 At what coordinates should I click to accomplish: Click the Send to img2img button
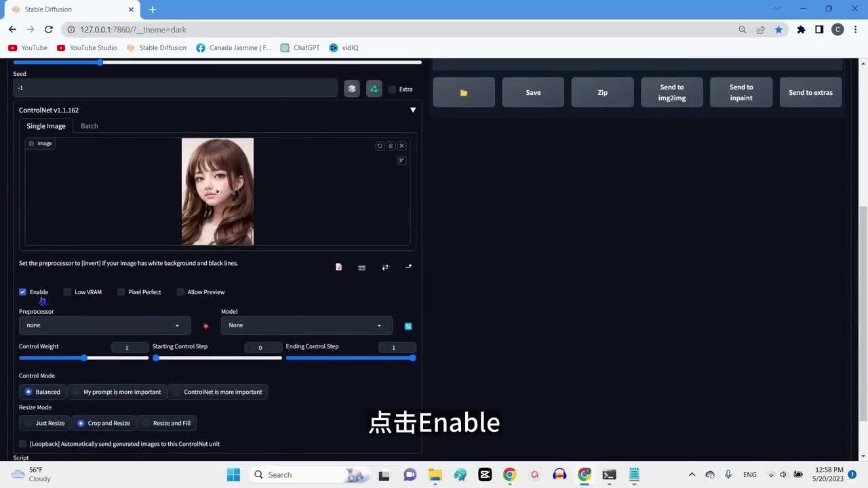coord(671,92)
